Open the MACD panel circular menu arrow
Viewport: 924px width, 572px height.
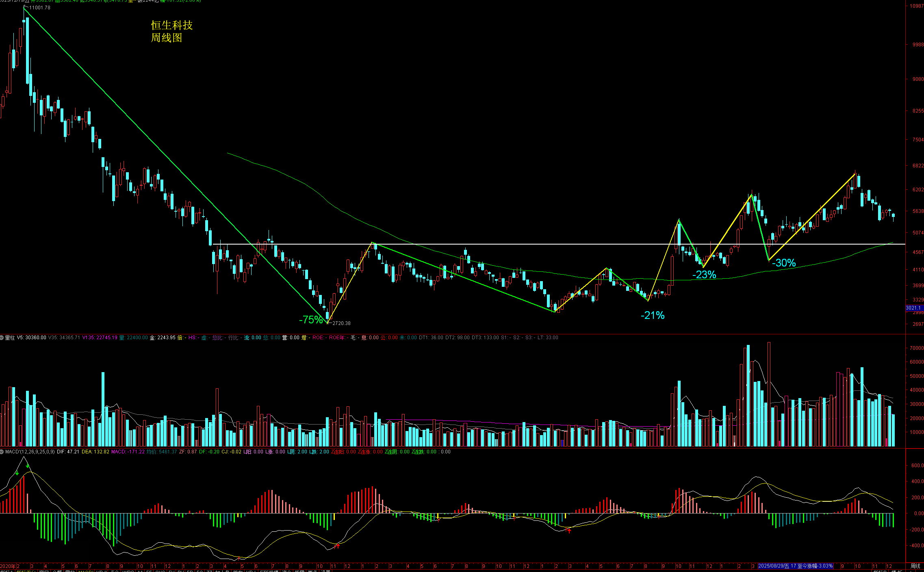click(x=2, y=452)
